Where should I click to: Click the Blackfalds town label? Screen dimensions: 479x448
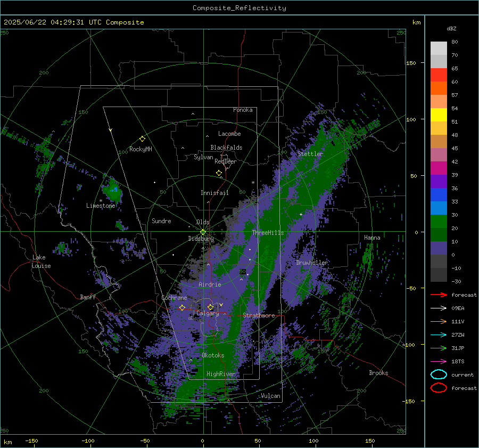click(226, 148)
